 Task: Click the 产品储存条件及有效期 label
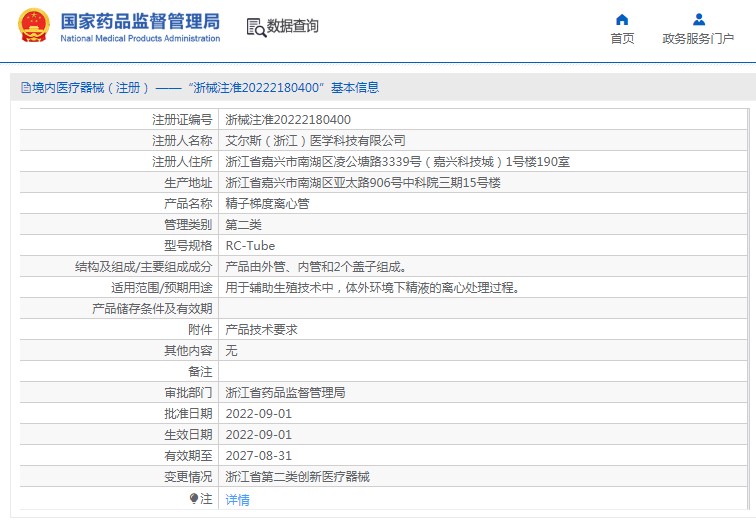152,309
